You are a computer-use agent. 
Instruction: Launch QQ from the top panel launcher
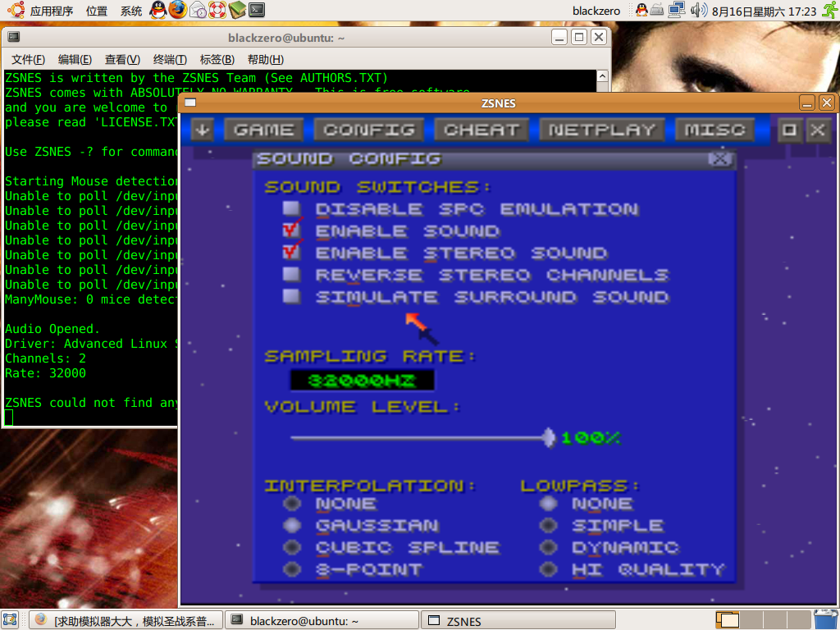pyautogui.click(x=158, y=10)
